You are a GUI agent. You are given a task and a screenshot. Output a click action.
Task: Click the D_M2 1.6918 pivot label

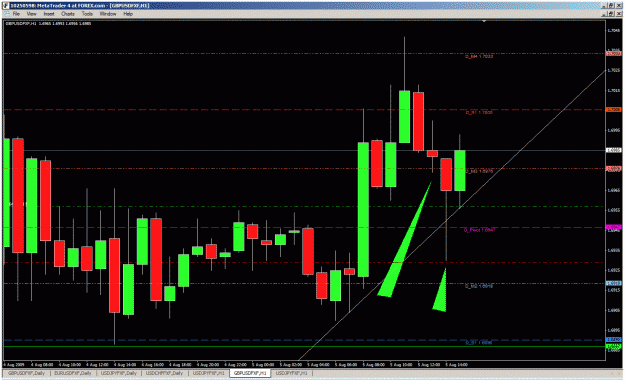479,286
